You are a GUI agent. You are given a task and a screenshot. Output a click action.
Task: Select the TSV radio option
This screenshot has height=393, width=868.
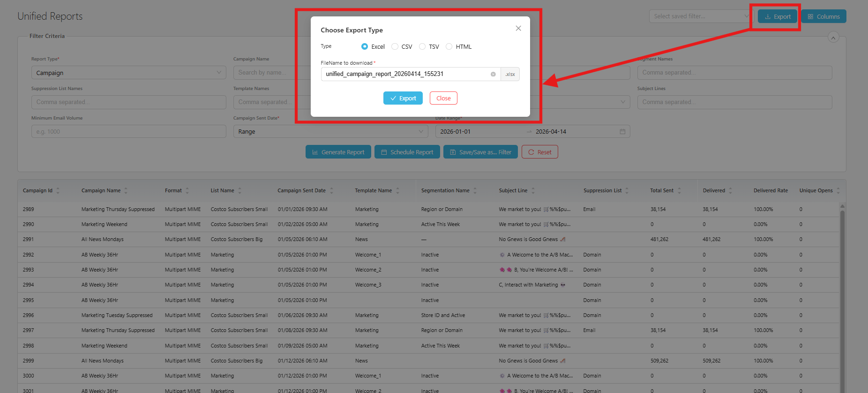[x=422, y=46]
